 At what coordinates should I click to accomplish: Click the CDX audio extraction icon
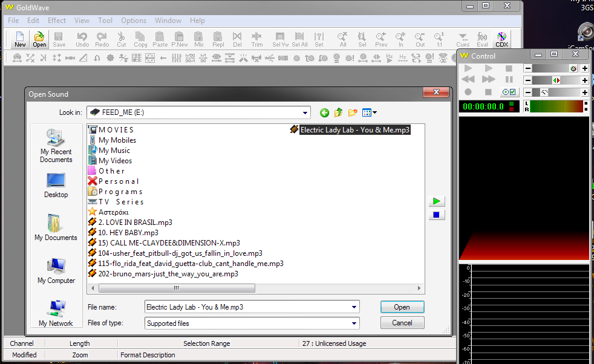pos(501,39)
